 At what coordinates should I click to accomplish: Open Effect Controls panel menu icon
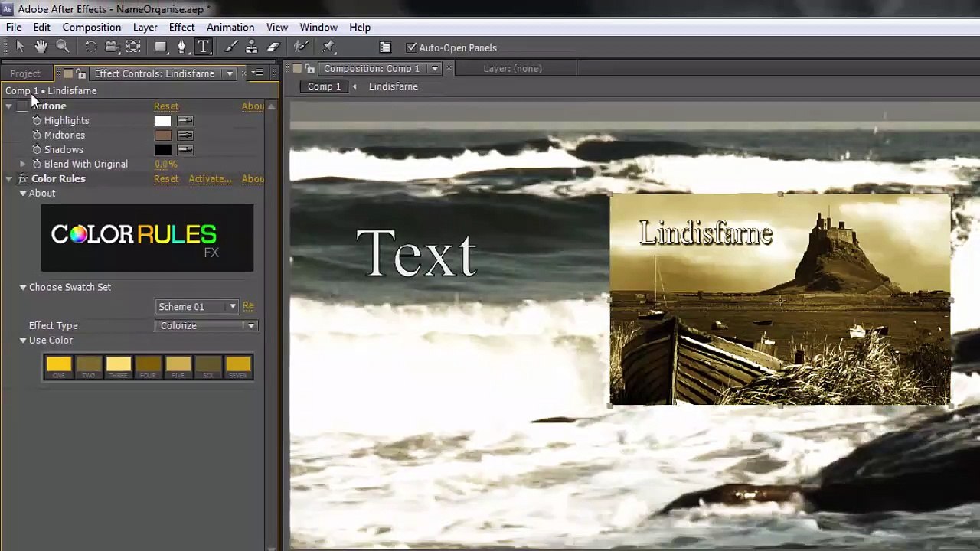258,73
